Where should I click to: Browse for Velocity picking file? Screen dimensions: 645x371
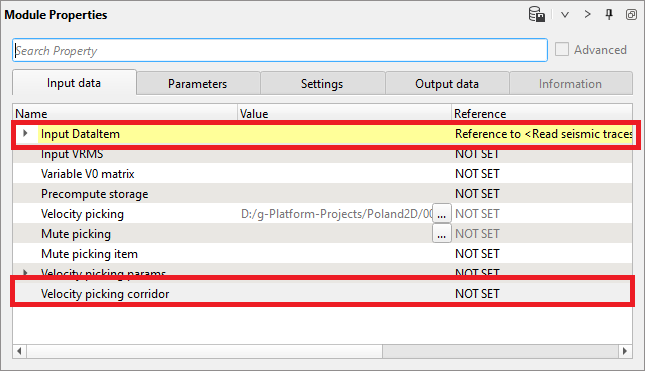(441, 214)
